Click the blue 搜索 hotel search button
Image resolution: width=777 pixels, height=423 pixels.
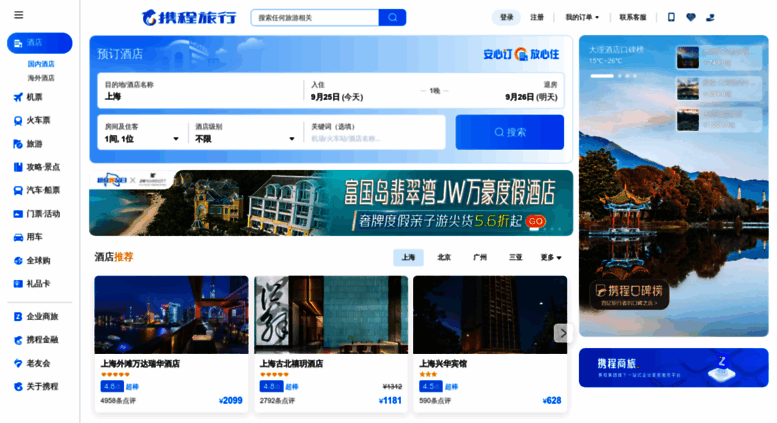[x=509, y=132]
